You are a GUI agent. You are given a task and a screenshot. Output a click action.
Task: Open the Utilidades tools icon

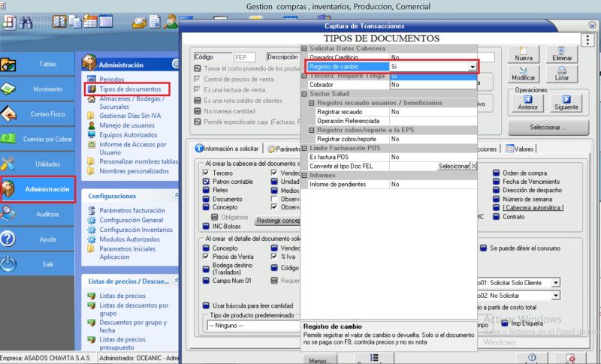[38, 164]
